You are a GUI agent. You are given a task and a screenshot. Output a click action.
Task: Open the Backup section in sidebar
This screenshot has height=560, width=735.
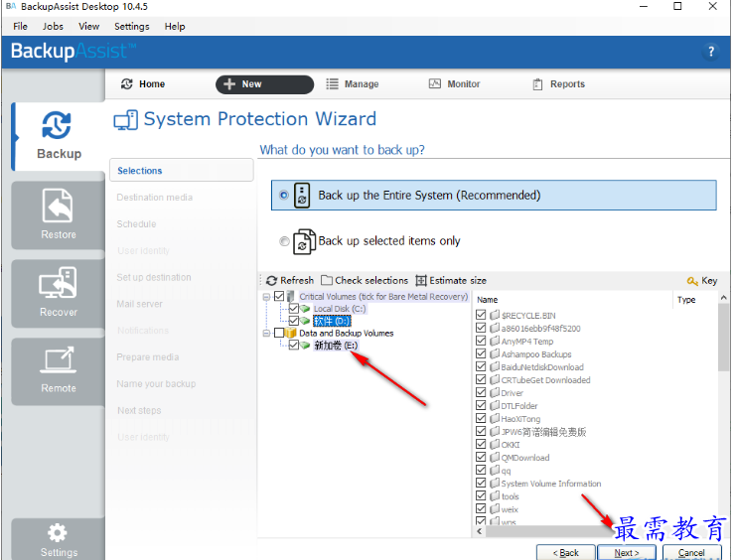[59, 136]
